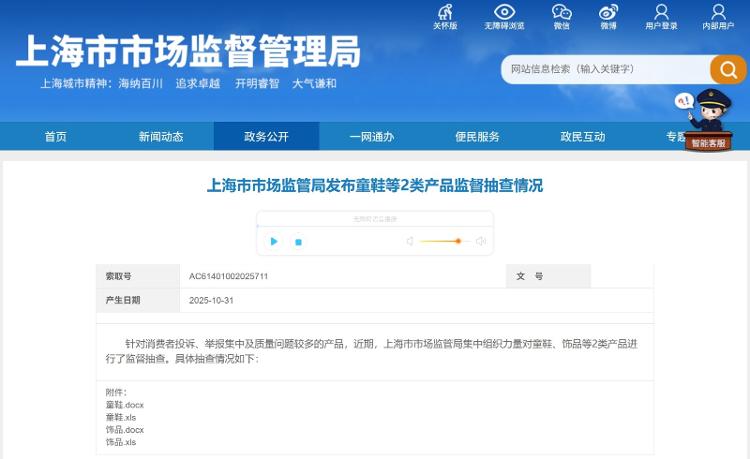Click the 用户登录 user login icon
Screen dimensions: 750x459
661,13
